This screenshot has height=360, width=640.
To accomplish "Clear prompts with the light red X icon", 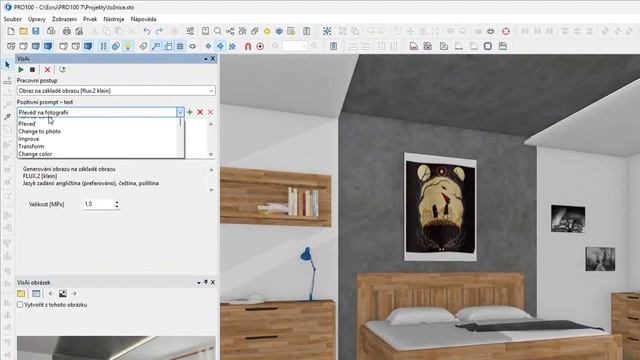I will point(211,112).
